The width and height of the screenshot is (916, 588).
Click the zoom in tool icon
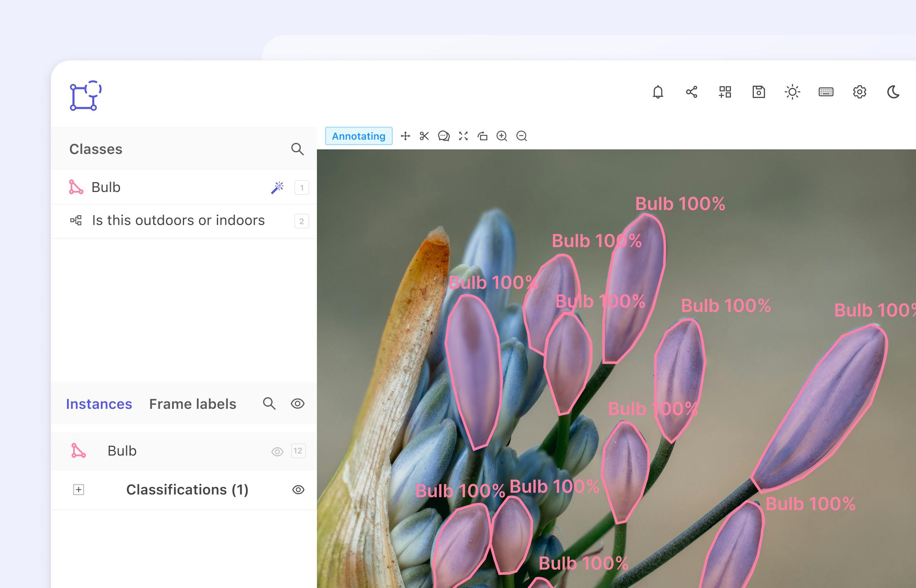coord(501,137)
